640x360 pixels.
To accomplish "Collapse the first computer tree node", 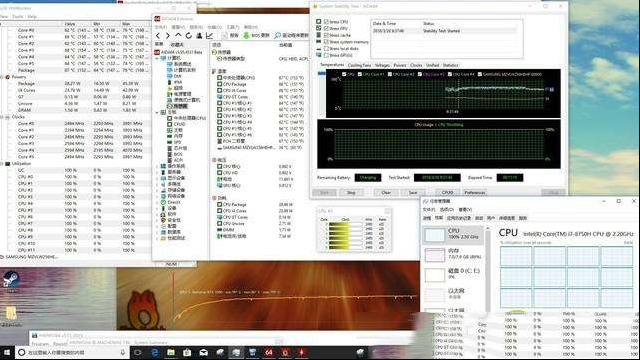I will pos(157,58).
